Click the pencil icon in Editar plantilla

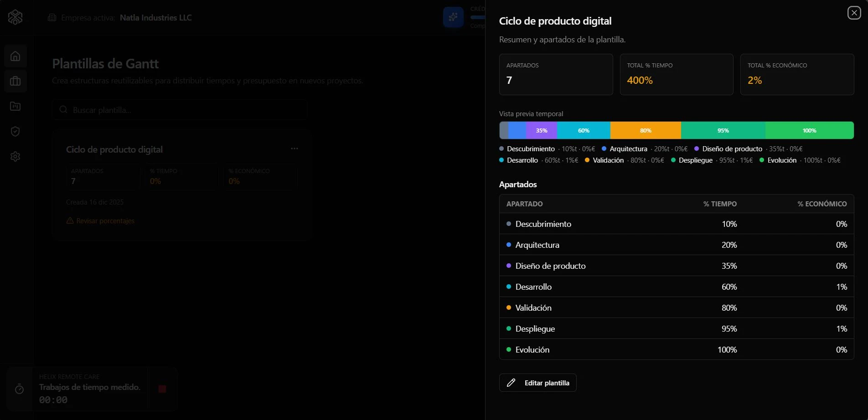coord(511,383)
